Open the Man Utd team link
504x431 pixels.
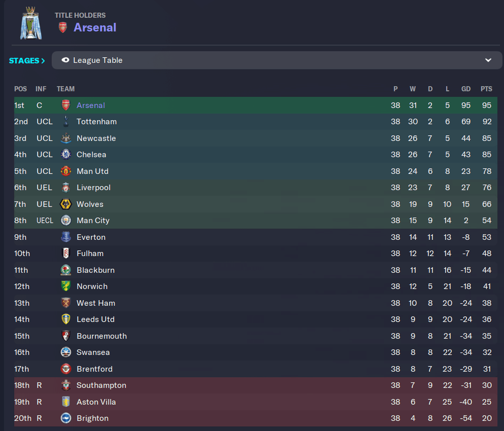click(92, 171)
